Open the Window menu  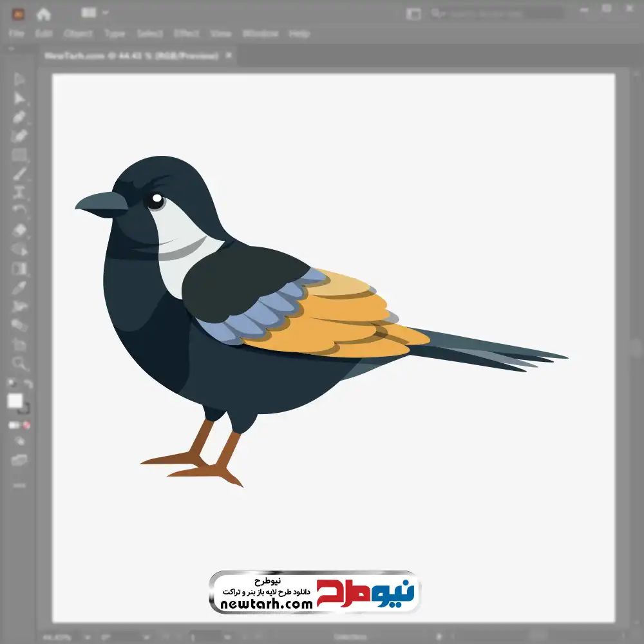[260, 33]
